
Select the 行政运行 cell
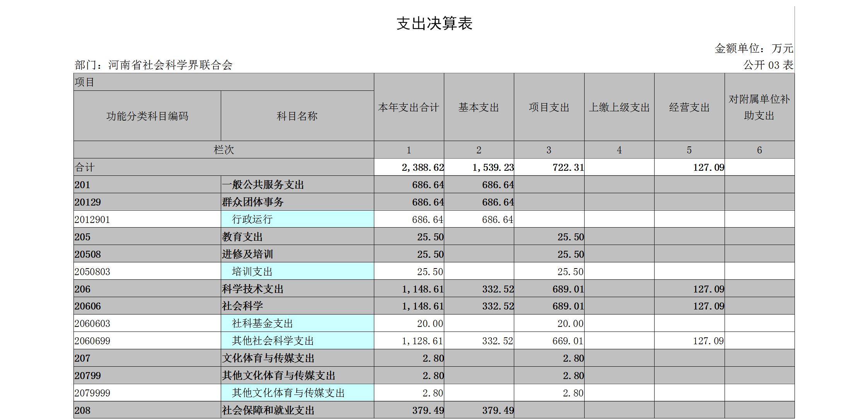[297, 219]
